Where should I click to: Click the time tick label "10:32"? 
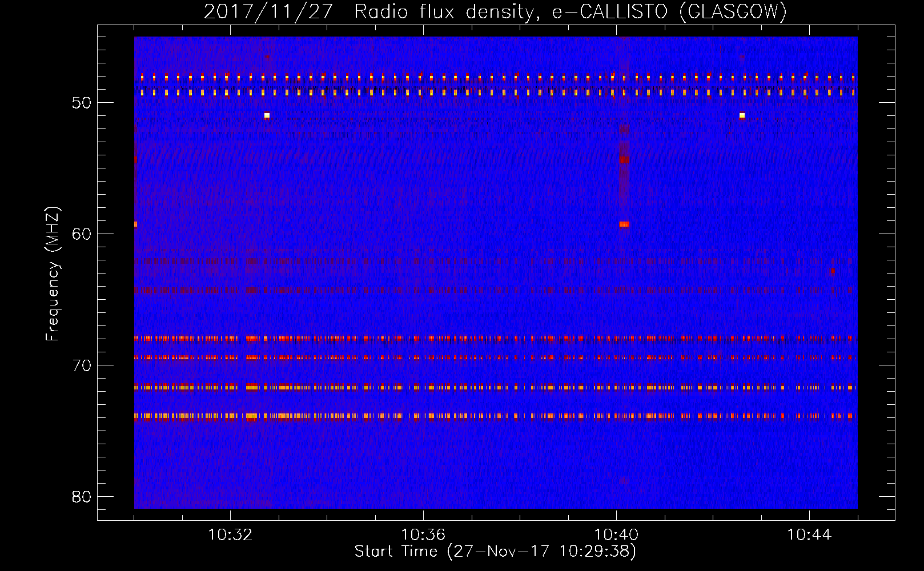tap(230, 535)
